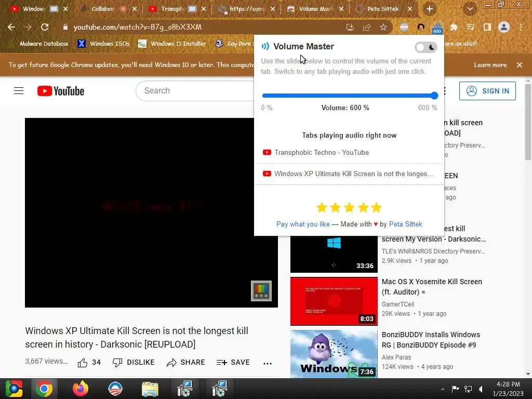Open the Start button on taskbar
Viewport: 532px width, 399px height.
(x=14, y=389)
